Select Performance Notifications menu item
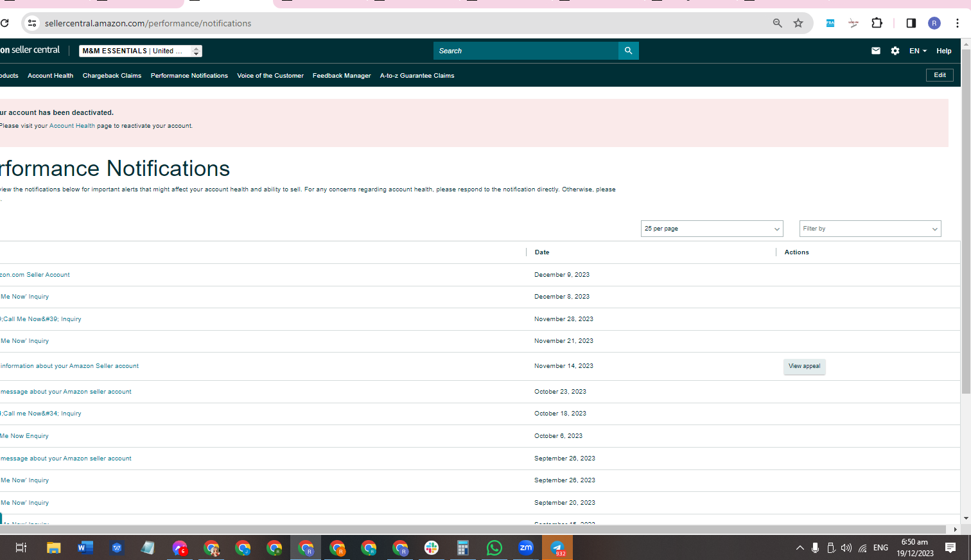The height and width of the screenshot is (560, 971). (189, 76)
